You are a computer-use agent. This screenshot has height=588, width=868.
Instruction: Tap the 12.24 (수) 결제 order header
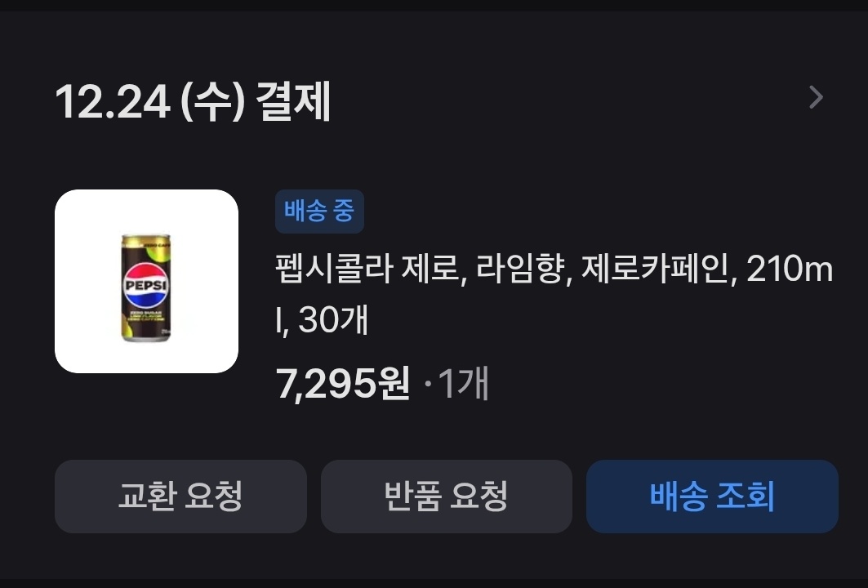(193, 101)
